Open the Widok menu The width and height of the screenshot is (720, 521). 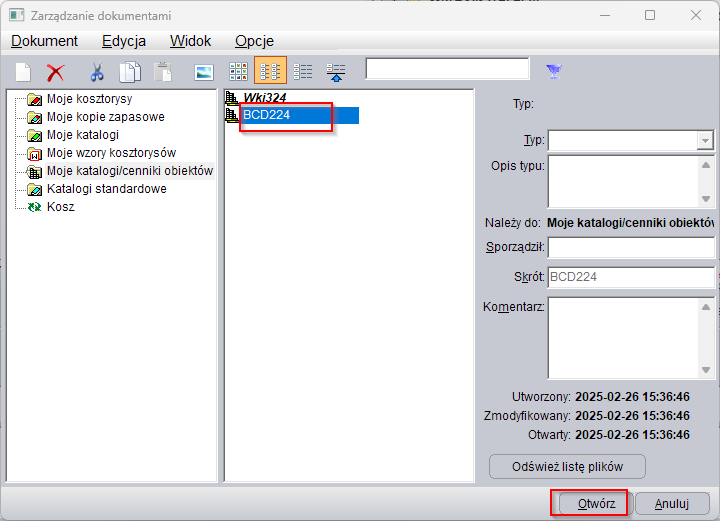pos(191,41)
